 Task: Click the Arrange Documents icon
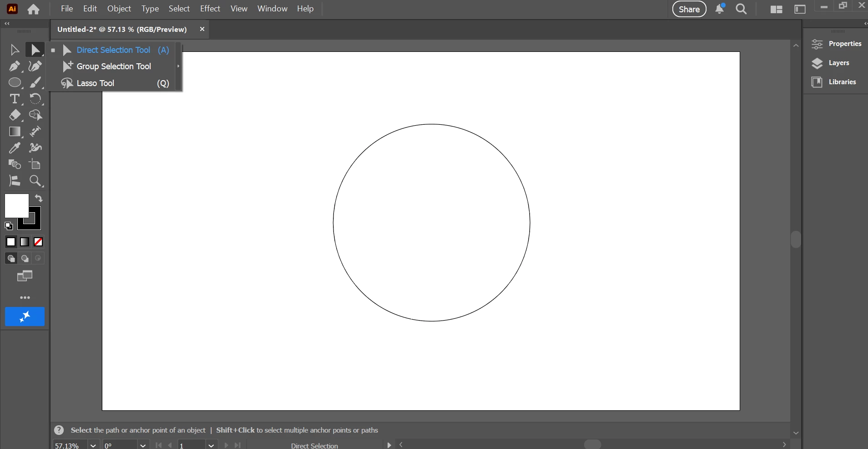click(777, 9)
